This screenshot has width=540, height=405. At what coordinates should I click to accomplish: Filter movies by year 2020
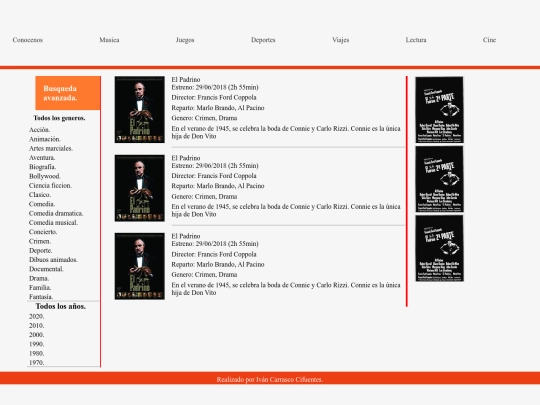(37, 316)
